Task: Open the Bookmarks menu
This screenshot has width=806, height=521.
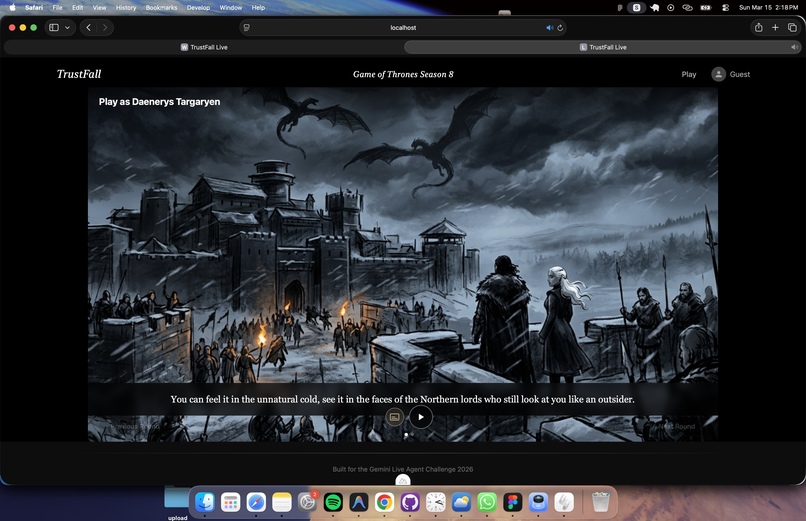Action: 161,8
